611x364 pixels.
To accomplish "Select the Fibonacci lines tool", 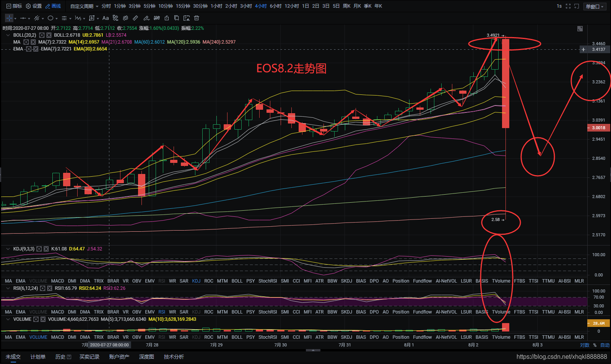I will (64, 18).
